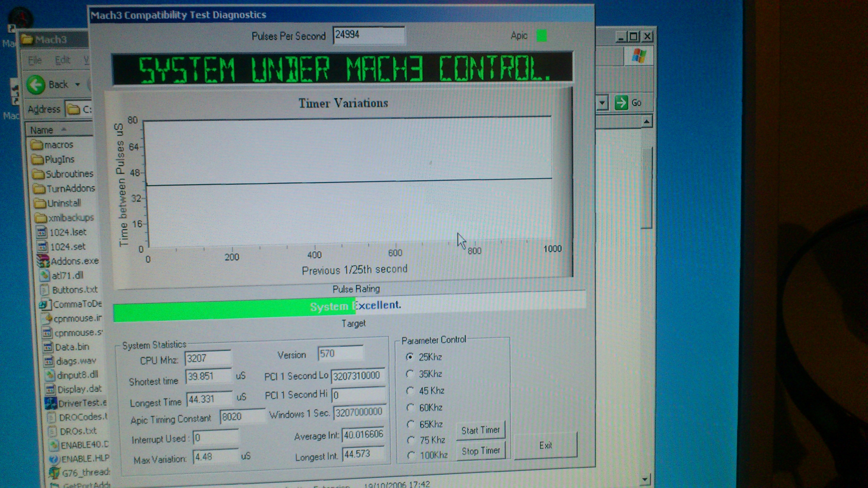Select the atl71.dll file icon

click(44, 275)
